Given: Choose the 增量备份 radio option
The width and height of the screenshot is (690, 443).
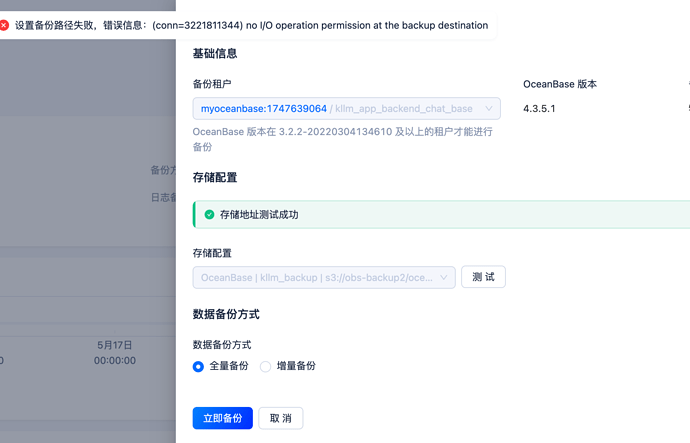Looking at the screenshot, I should (x=265, y=366).
